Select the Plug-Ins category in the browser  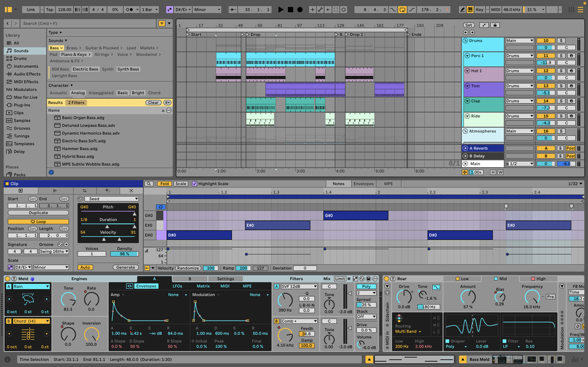tap(21, 105)
